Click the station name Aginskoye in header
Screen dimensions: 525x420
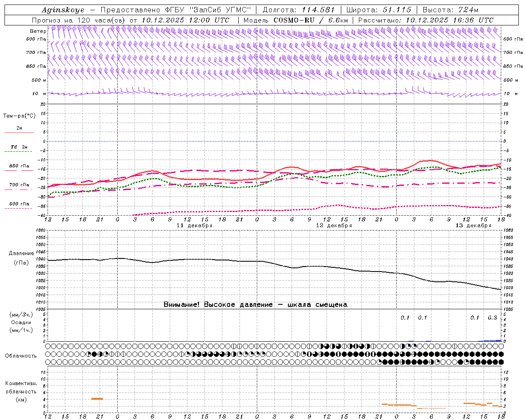click(63, 10)
